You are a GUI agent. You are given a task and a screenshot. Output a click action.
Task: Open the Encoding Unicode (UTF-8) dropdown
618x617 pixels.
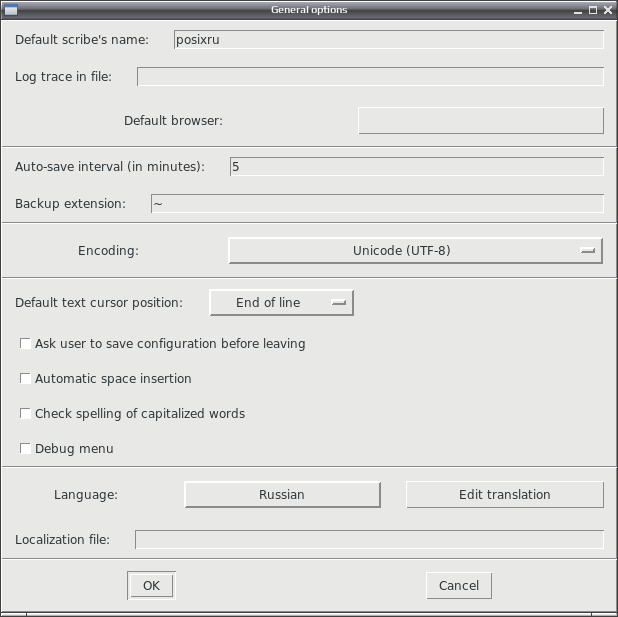coord(415,250)
